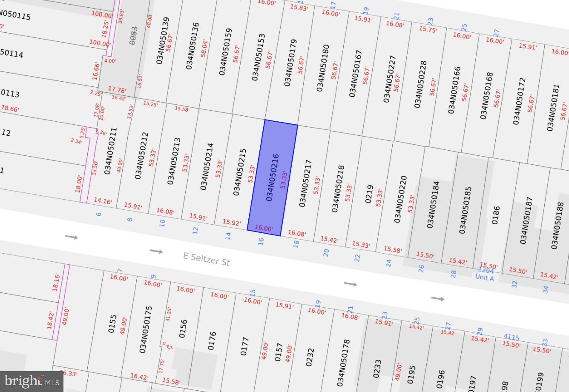Select parcel 034N050179
This screenshot has height=392, width=569.
coord(290,63)
